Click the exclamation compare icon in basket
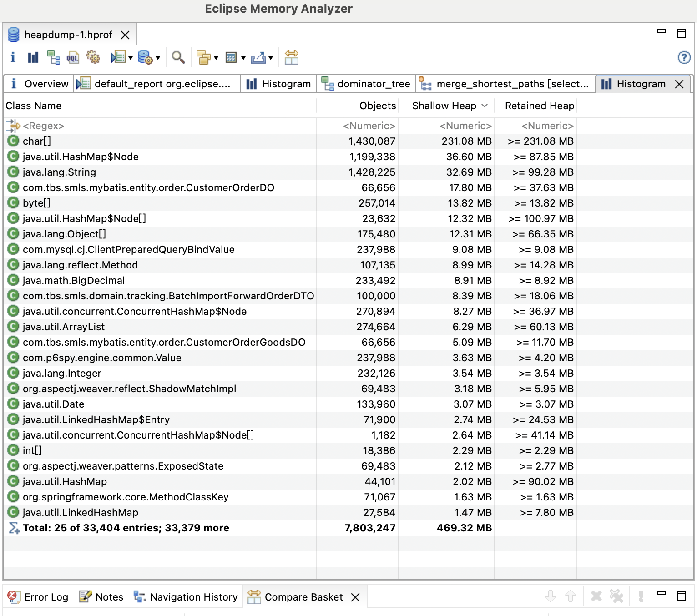The image size is (697, 616). tap(641, 596)
